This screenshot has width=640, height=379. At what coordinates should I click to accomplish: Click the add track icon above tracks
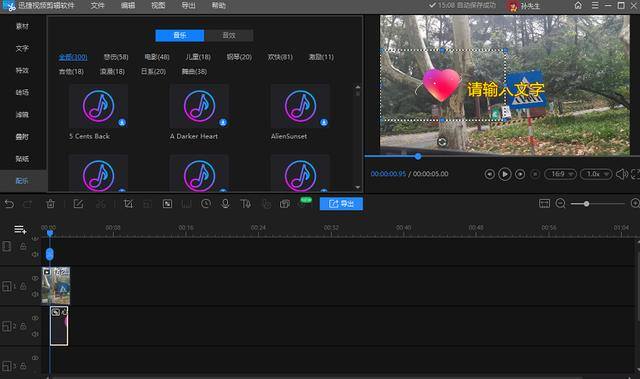click(20, 230)
